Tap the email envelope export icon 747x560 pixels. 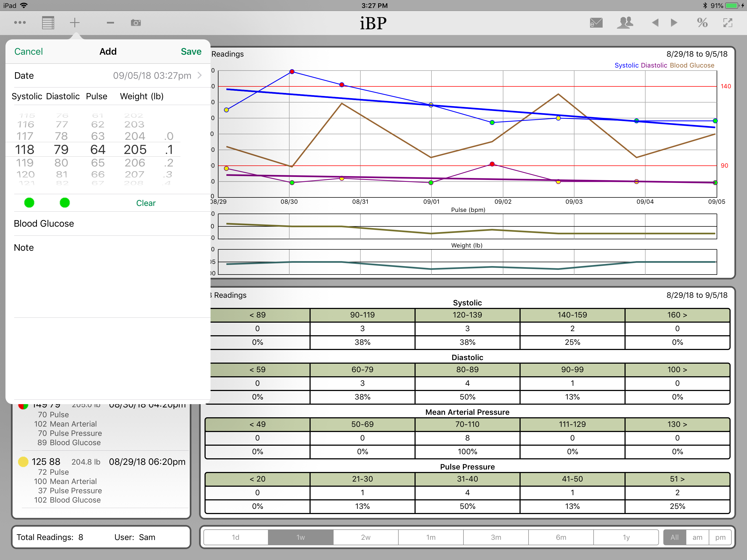596,23
